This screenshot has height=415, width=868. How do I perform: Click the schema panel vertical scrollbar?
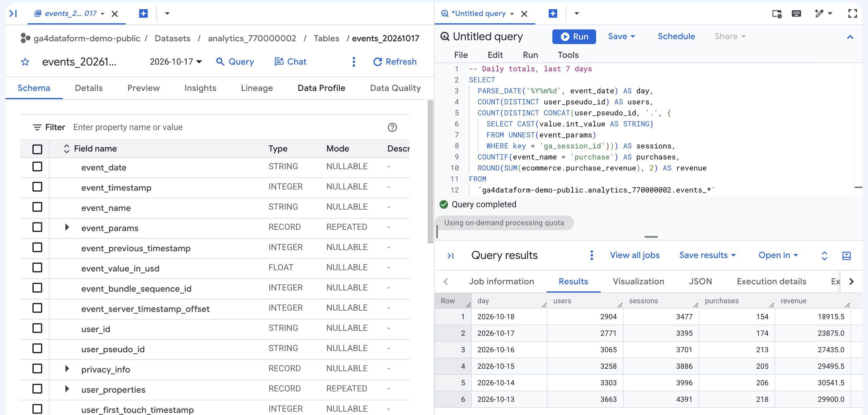click(430, 172)
